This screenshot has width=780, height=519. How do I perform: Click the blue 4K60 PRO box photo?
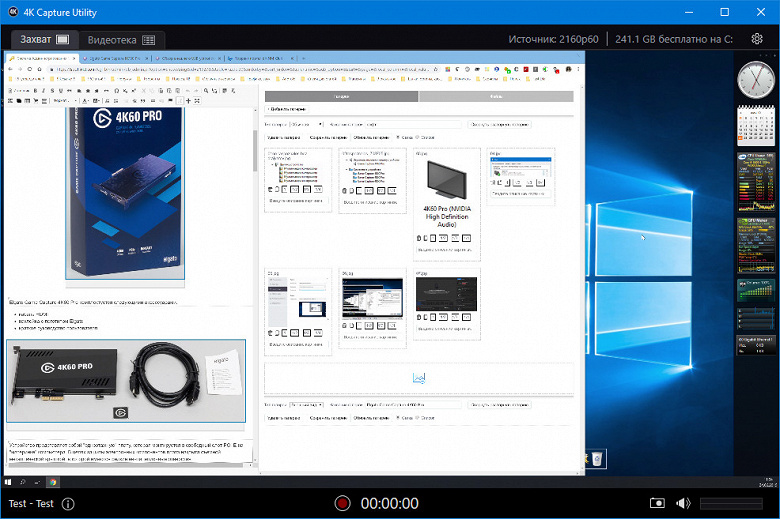coord(127,190)
